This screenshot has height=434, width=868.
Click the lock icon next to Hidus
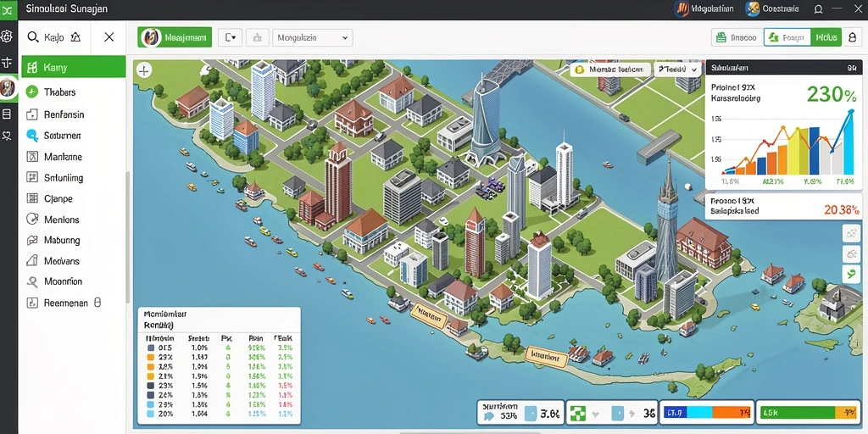pyautogui.click(x=851, y=37)
